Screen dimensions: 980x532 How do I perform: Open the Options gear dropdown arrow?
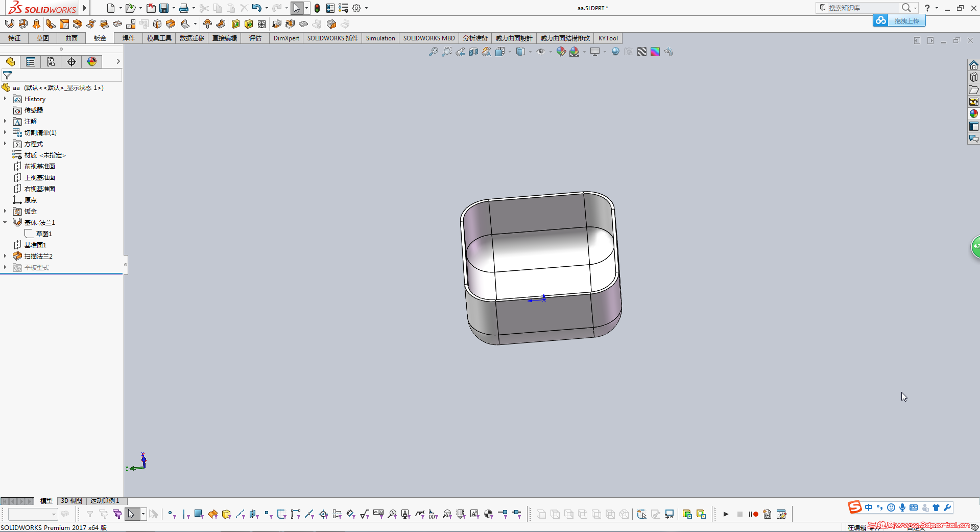(366, 8)
